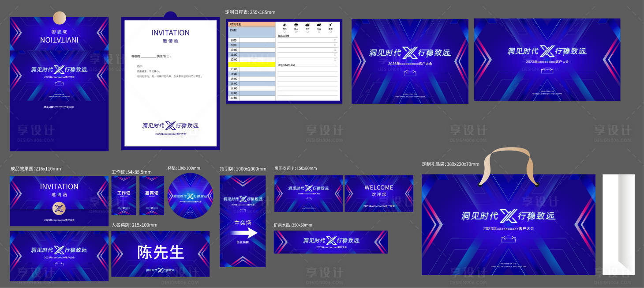The height and width of the screenshot is (288, 644).
Task: Click the car outline icon on gift bag
Action: pos(509,239)
